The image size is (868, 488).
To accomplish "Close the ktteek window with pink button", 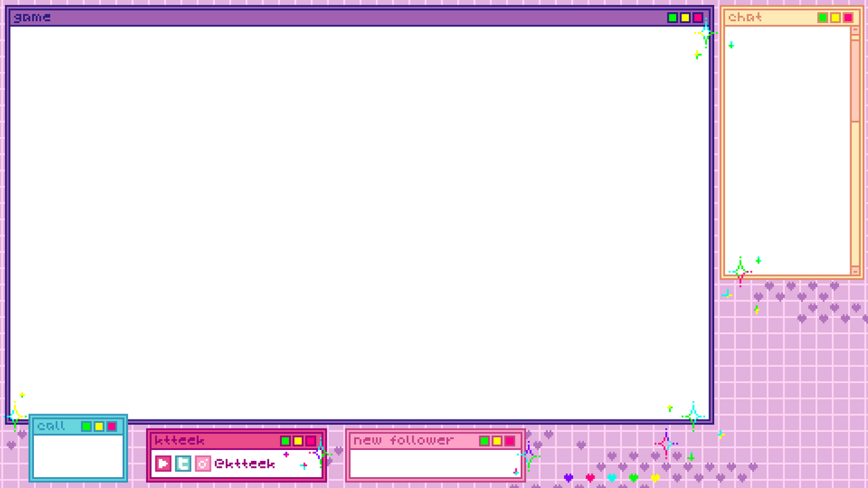I will 311,441.
